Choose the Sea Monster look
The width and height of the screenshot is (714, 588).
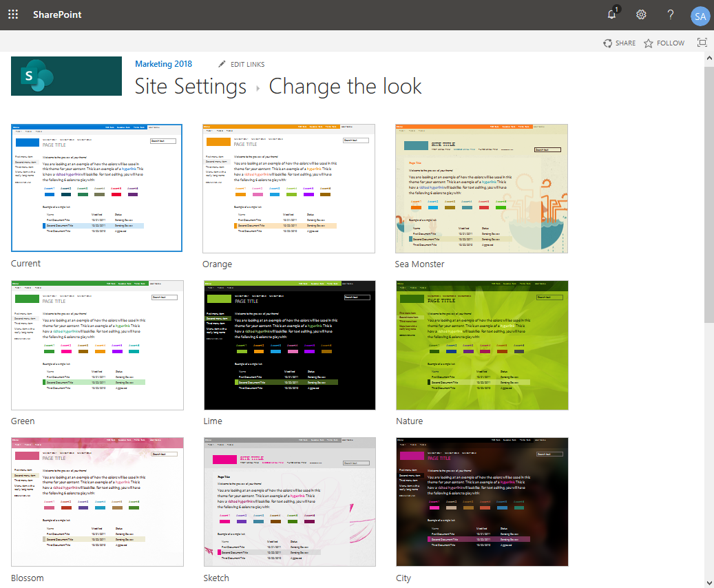(x=481, y=187)
